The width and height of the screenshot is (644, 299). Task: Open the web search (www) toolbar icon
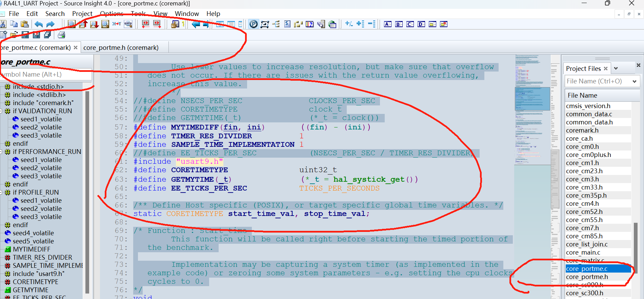128,24
